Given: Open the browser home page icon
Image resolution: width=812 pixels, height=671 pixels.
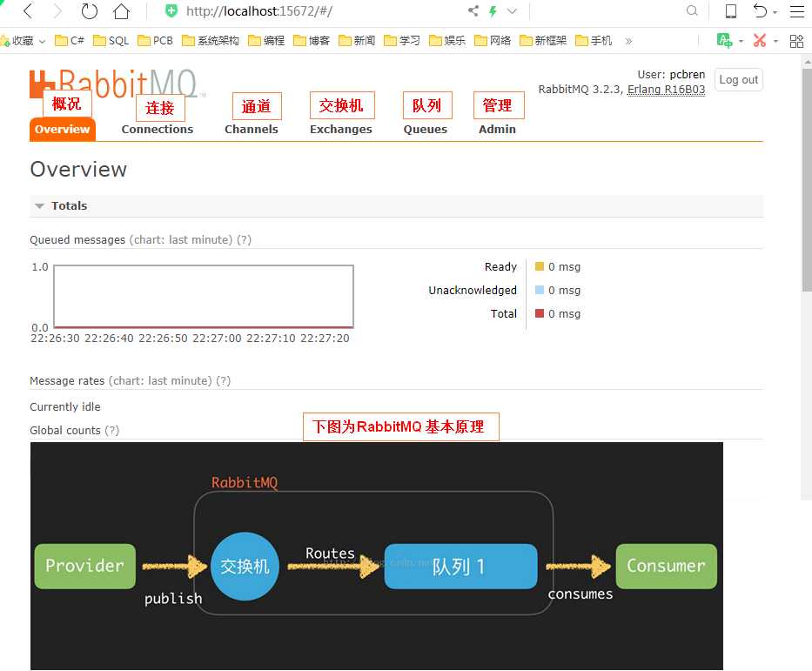Looking at the screenshot, I should [x=121, y=10].
